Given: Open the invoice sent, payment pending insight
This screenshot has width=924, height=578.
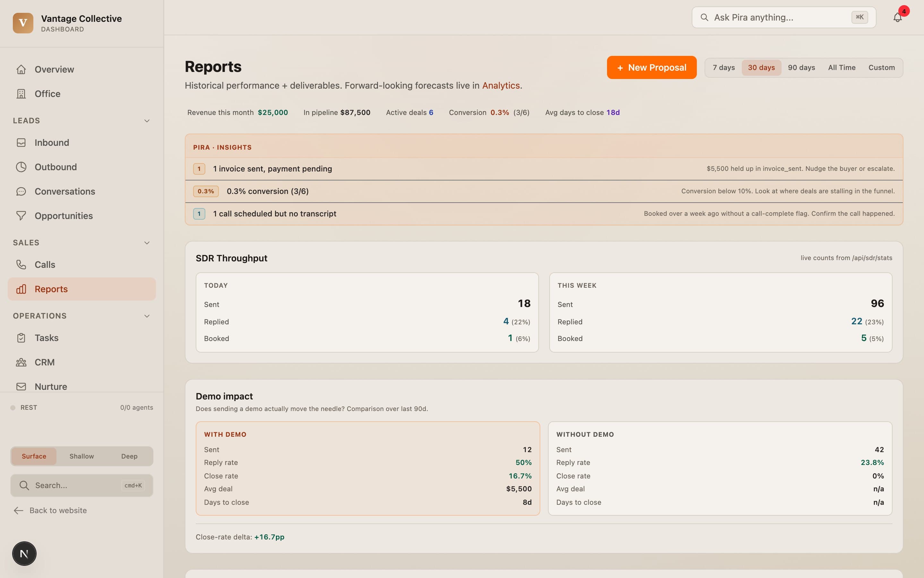Looking at the screenshot, I should [544, 169].
